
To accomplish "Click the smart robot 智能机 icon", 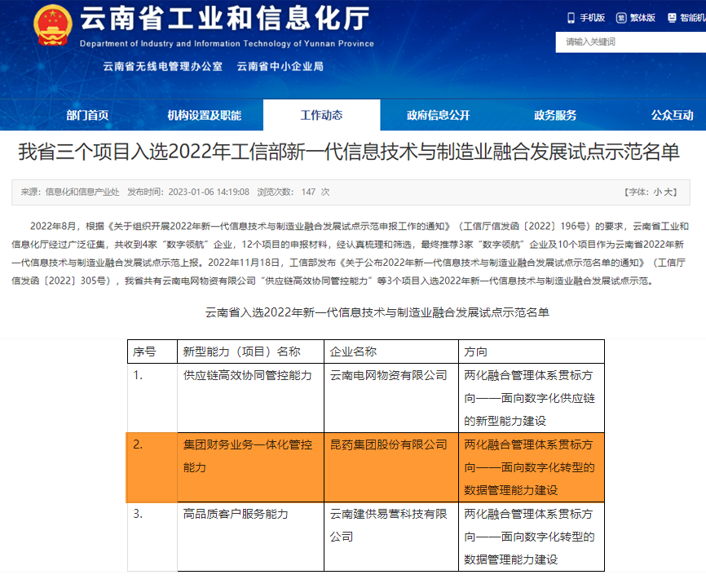I will coord(672,18).
